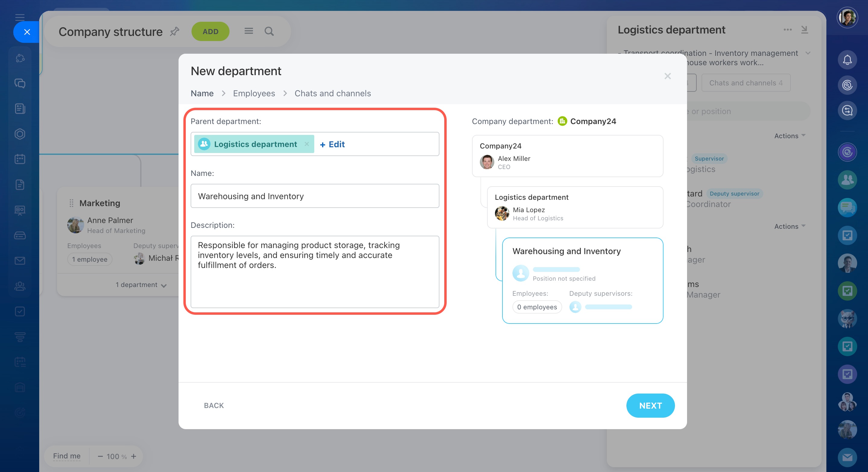Click the pin icon beside Company structure
Viewport: 868px width, 472px height.
[x=174, y=31]
